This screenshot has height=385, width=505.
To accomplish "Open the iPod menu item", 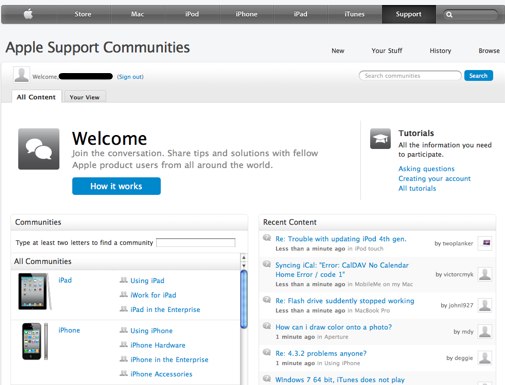I will (192, 14).
